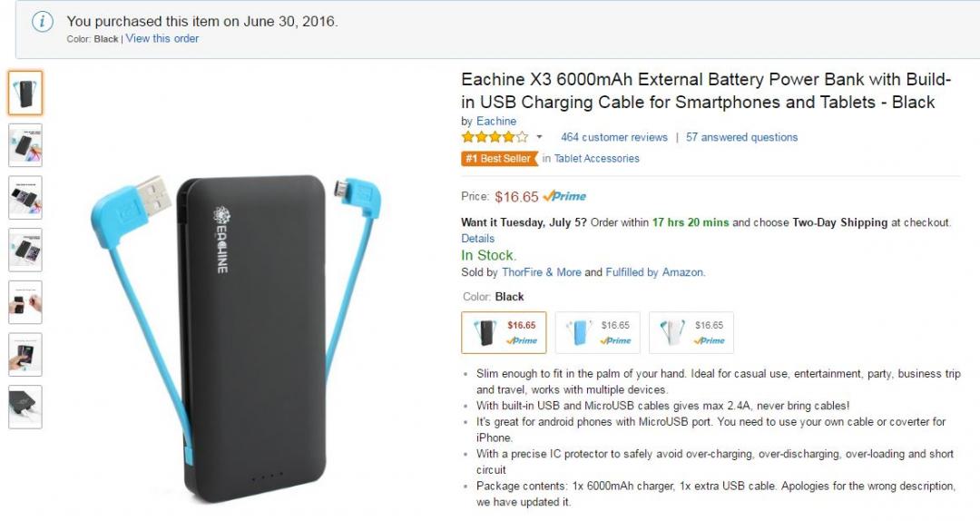Select the fifth thumbnail showing hand holding charger

click(x=25, y=302)
